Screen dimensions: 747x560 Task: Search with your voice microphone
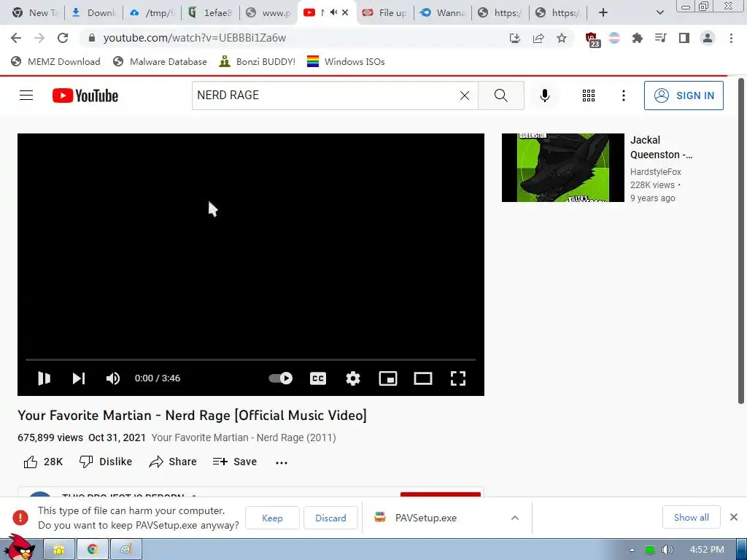544,96
